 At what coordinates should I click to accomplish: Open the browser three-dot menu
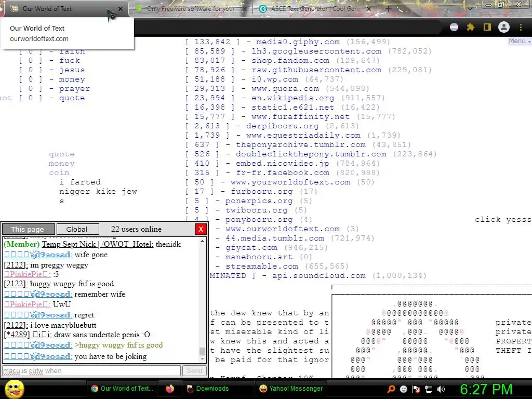(521, 27)
